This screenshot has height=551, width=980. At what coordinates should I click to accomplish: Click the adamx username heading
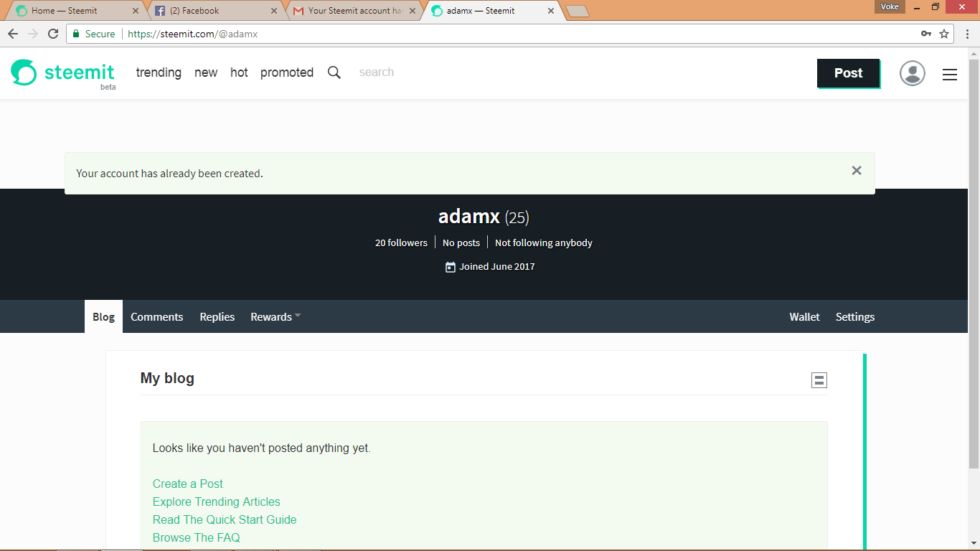469,216
